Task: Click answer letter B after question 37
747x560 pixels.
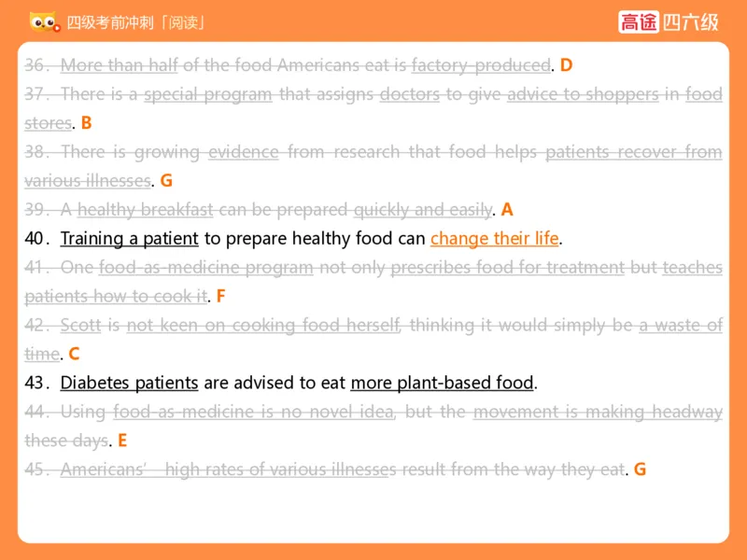Action: (x=86, y=123)
